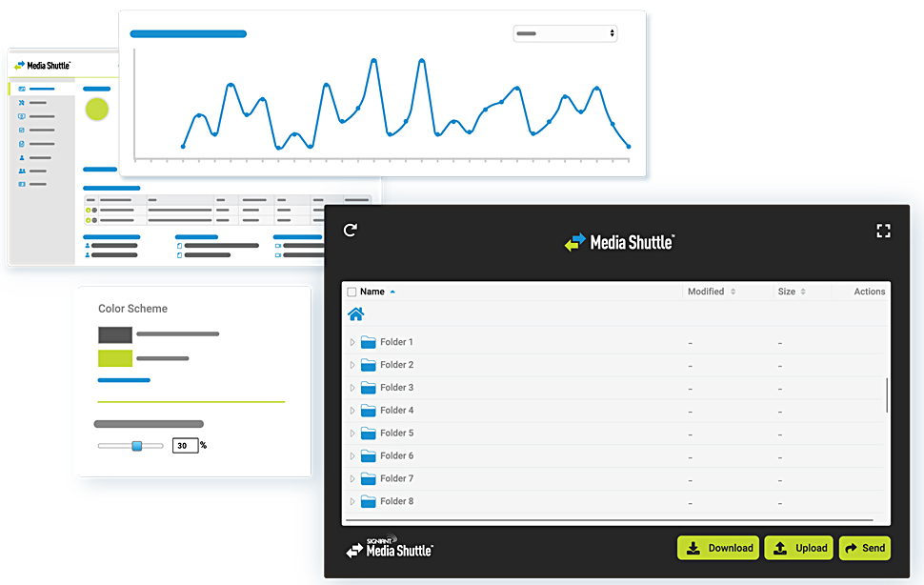This screenshot has height=585, width=924.
Task: Click the refresh icon in the Media Shuttle portal
Action: tap(350, 230)
